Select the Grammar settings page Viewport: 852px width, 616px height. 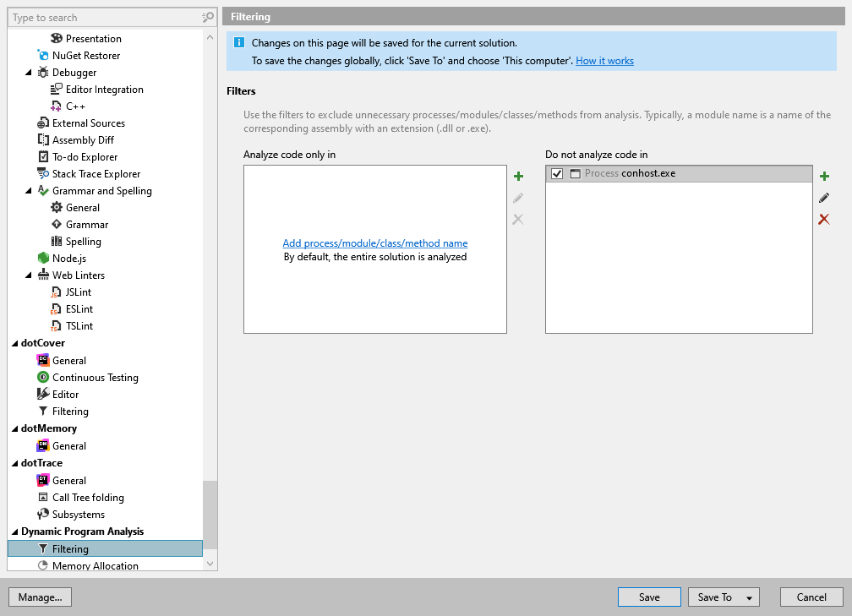[x=87, y=225]
